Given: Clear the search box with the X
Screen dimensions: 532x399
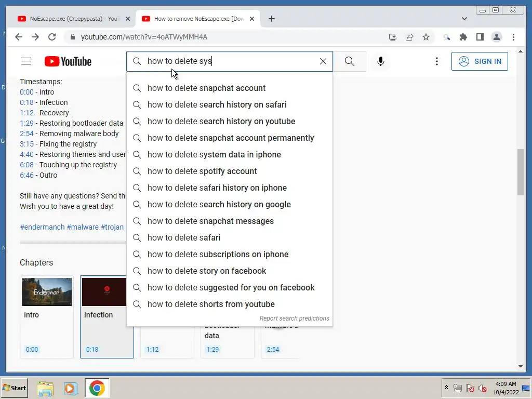Looking at the screenshot, I should [323, 61].
